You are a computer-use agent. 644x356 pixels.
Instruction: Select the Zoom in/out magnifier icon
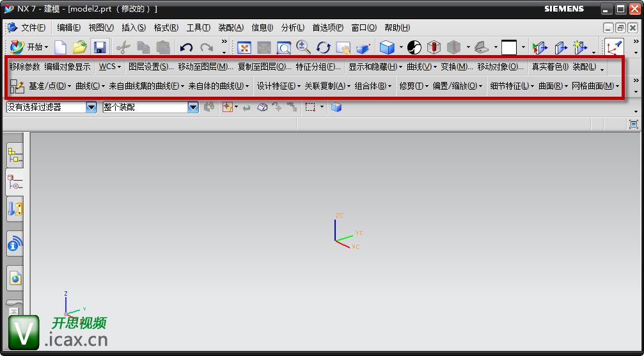303,47
